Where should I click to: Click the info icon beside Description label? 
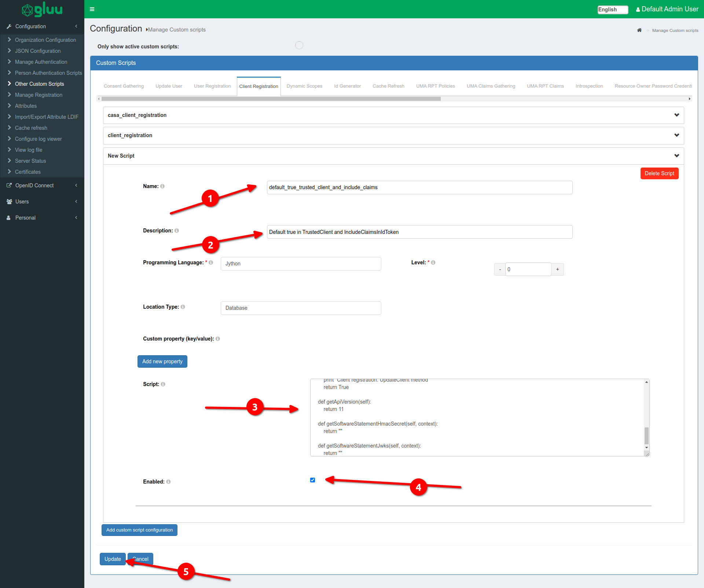[x=177, y=231]
